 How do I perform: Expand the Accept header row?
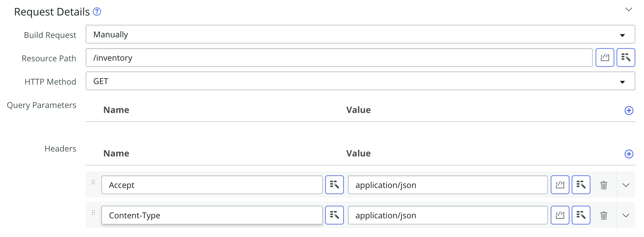(x=626, y=185)
